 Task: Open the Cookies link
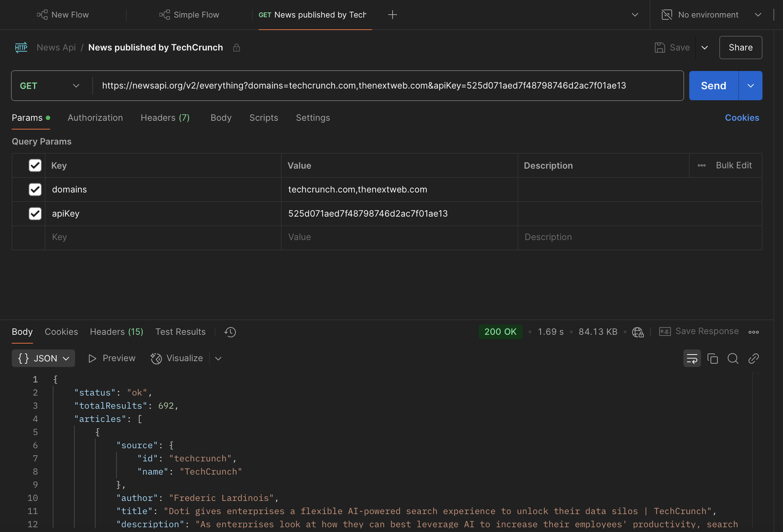click(742, 118)
